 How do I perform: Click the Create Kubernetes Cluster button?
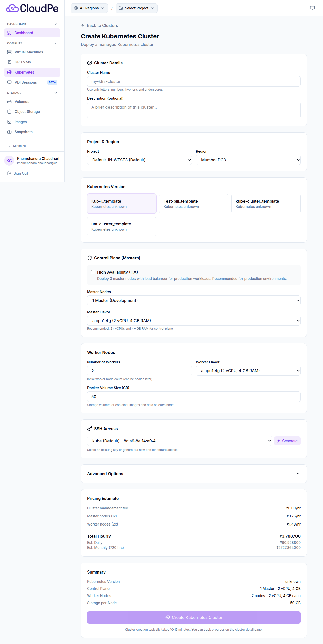click(194, 617)
